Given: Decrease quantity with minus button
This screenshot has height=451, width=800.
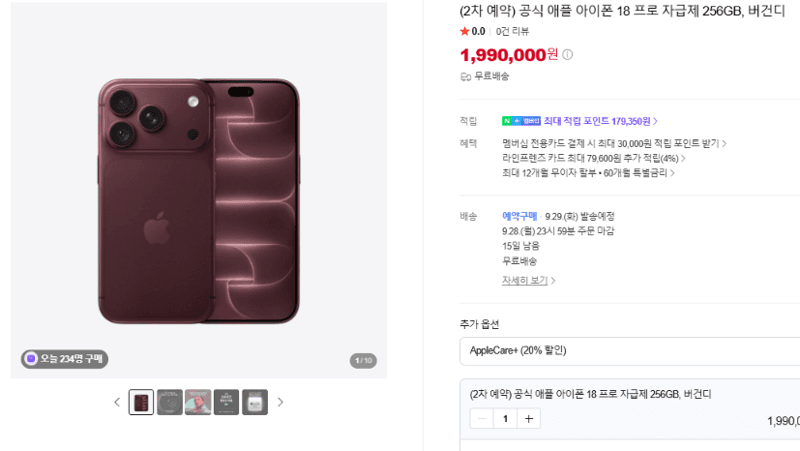Looking at the screenshot, I should point(482,419).
